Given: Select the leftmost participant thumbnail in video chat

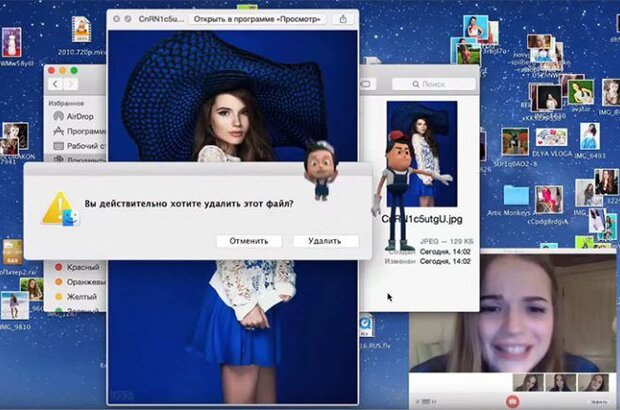Looking at the screenshot, I should tap(528, 382).
